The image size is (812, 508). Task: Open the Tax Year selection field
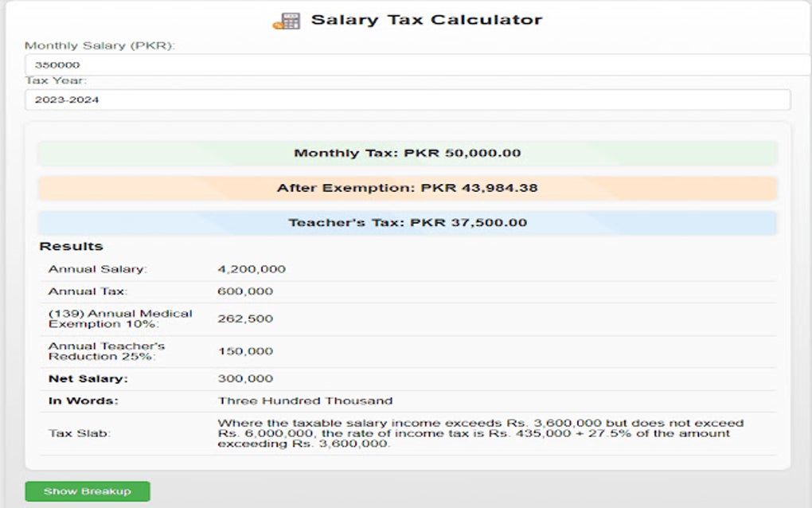click(x=406, y=100)
